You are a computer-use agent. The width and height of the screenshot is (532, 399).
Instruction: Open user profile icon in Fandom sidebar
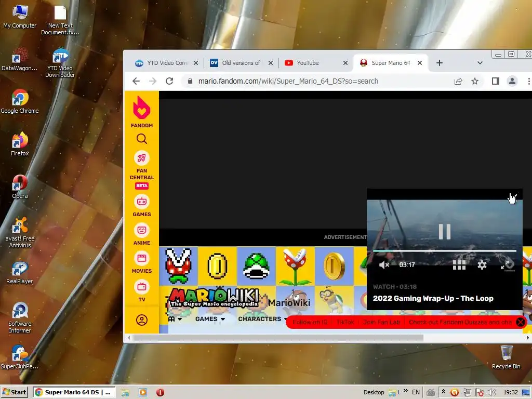coord(142,320)
